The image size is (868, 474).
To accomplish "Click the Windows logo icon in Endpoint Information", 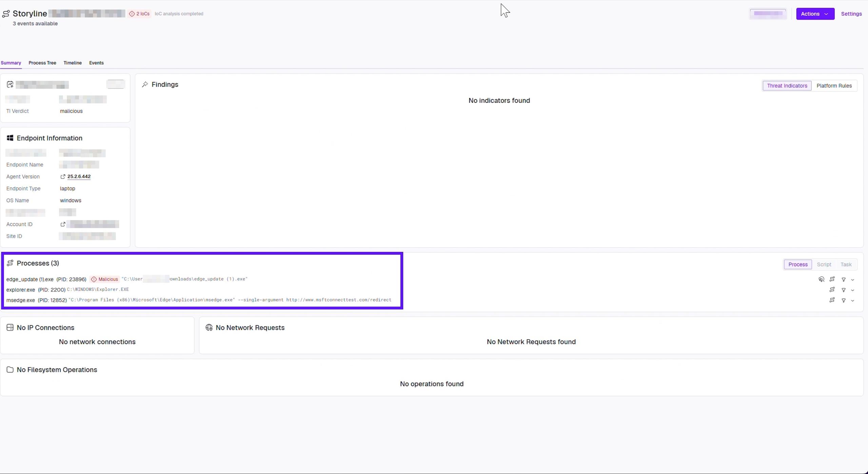I will [x=10, y=138].
